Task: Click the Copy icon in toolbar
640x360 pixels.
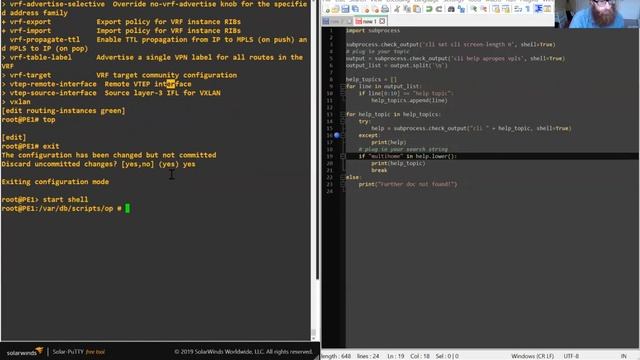Action: click(x=407, y=9)
